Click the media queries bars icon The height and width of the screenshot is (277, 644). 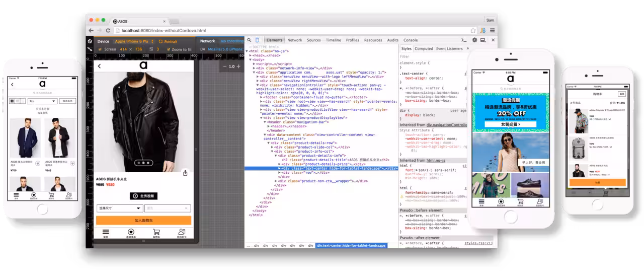click(90, 49)
